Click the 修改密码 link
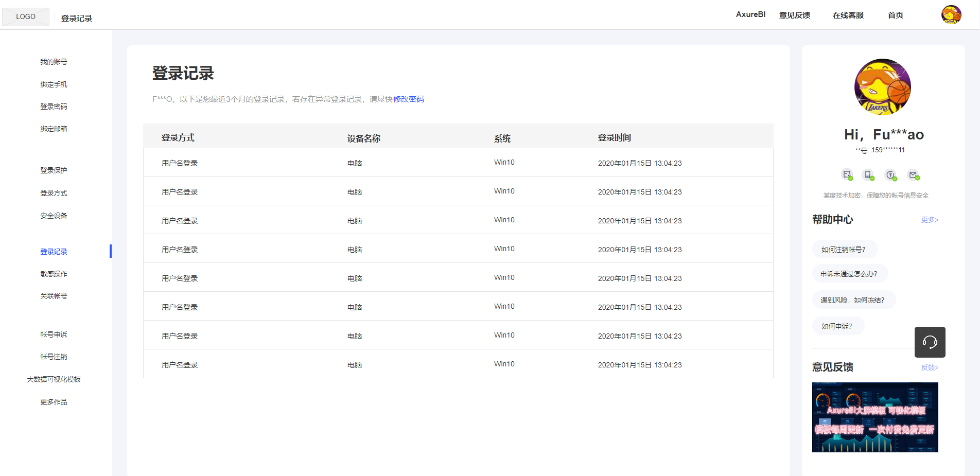Viewport: 980px width, 476px height. click(x=409, y=99)
